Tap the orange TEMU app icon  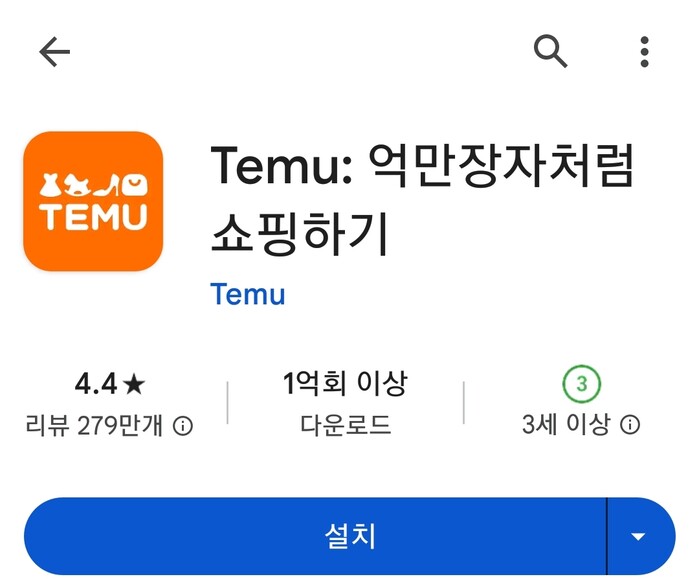tap(93, 201)
